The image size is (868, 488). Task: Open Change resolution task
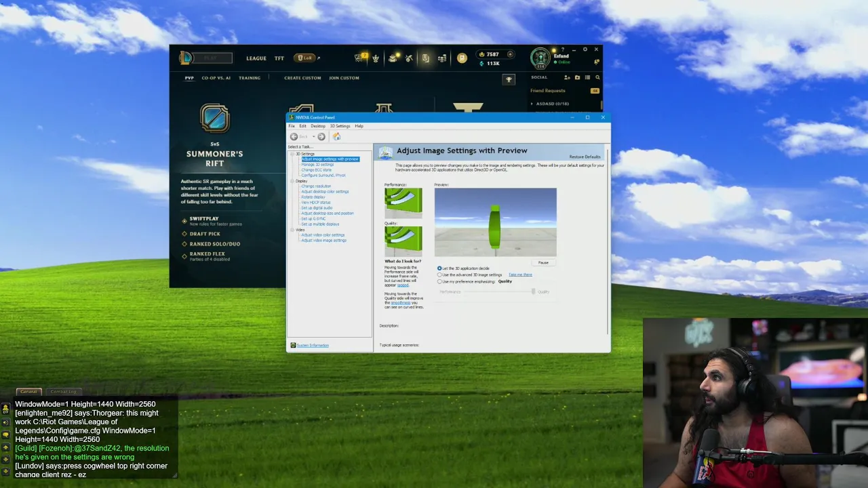316,186
